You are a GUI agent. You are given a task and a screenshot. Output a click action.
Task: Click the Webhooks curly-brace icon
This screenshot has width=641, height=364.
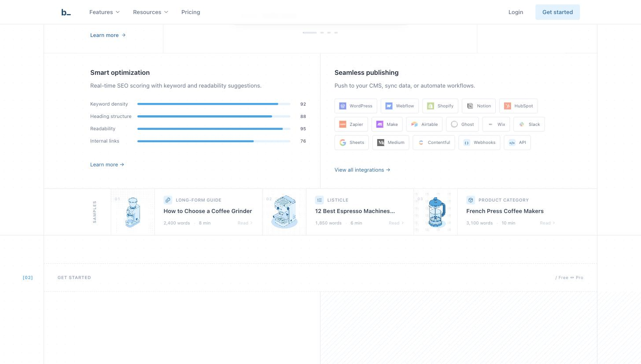coord(467,143)
